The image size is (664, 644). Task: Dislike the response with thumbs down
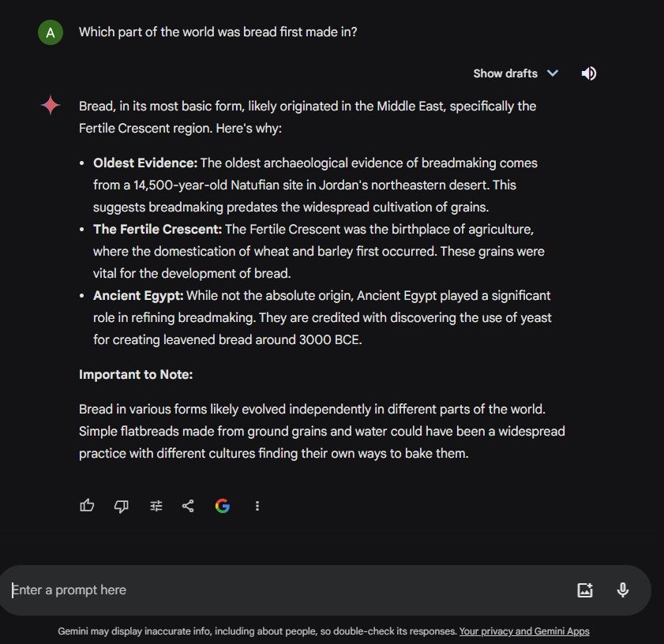(122, 506)
